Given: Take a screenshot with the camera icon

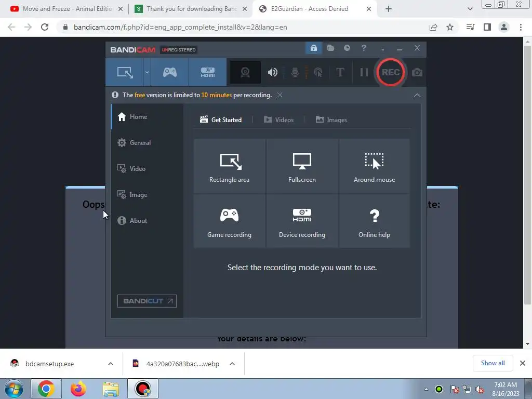Looking at the screenshot, I should [x=417, y=73].
